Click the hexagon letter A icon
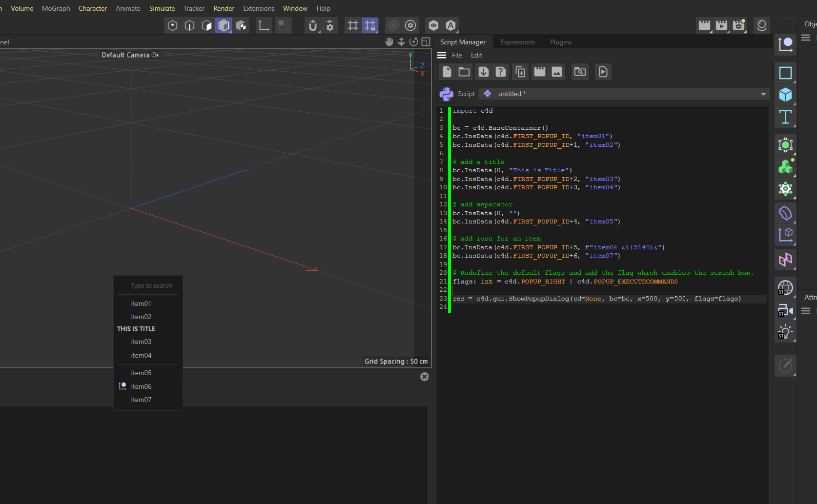Viewport: 817px width, 504px height. 450,25
